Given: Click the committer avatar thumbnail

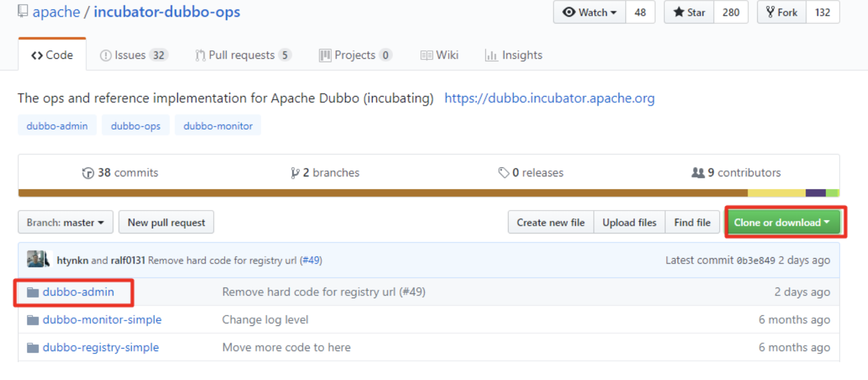Looking at the screenshot, I should [38, 259].
